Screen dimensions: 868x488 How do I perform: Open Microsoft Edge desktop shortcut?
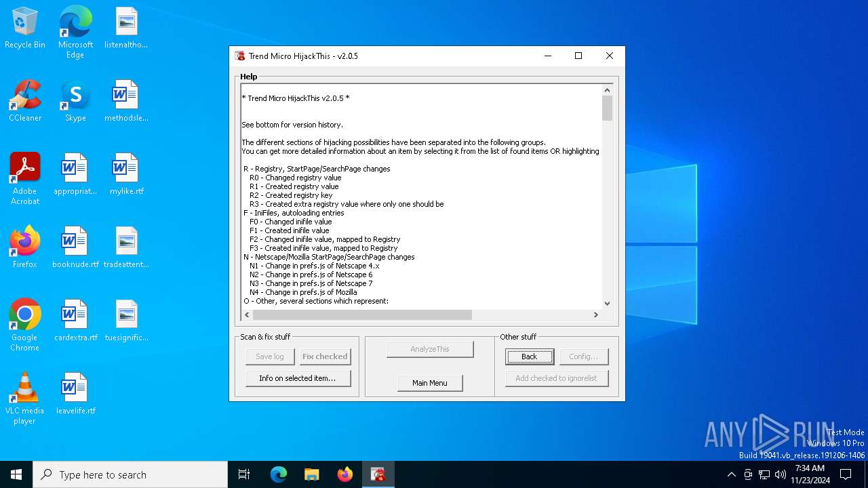pos(75,33)
